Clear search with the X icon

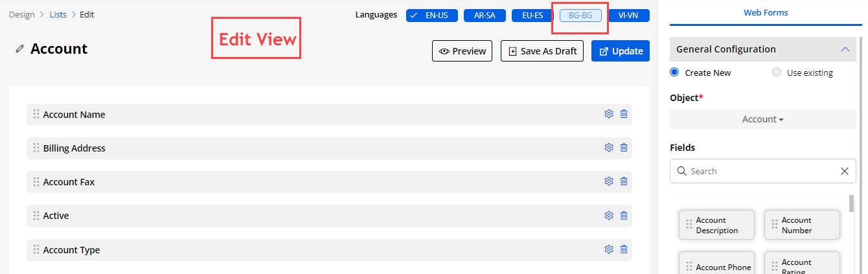(x=844, y=171)
